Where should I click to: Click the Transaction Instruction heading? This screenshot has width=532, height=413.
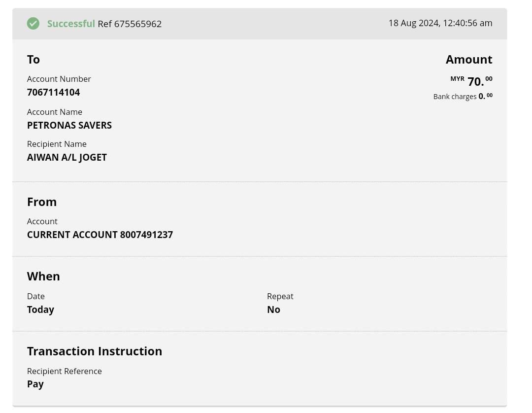click(95, 351)
